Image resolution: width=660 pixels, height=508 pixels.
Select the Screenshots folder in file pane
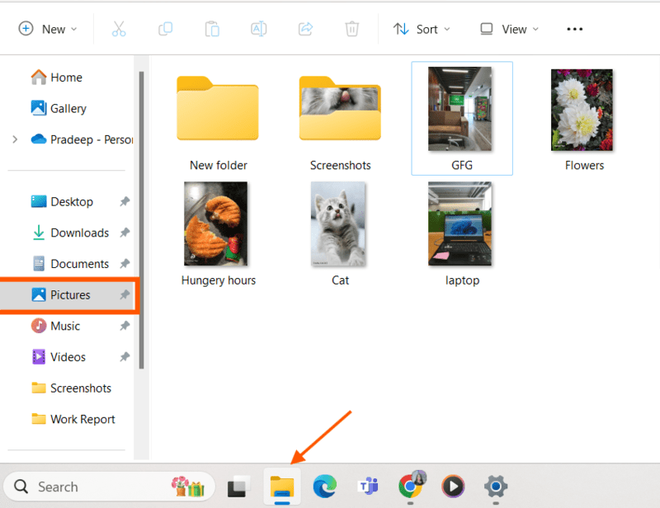point(340,108)
